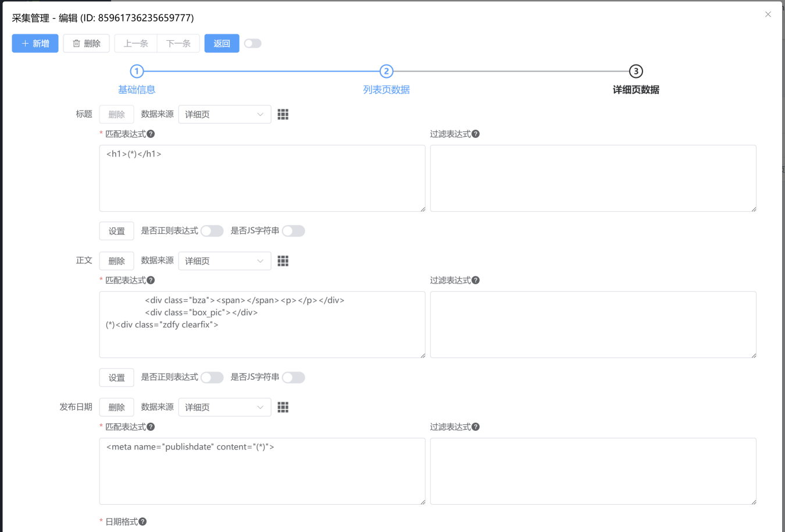Click the grid icon in 正文 row
The width and height of the screenshot is (785, 532).
click(x=283, y=261)
